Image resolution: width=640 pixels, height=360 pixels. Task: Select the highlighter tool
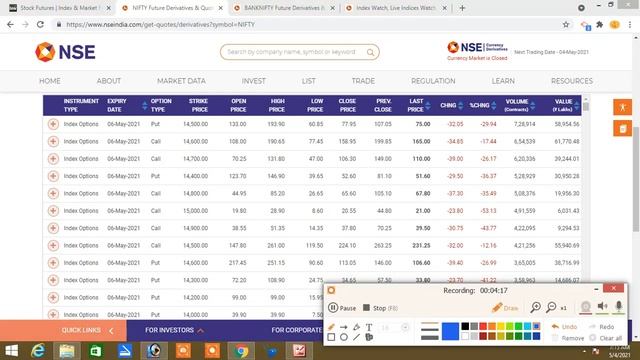(356, 327)
